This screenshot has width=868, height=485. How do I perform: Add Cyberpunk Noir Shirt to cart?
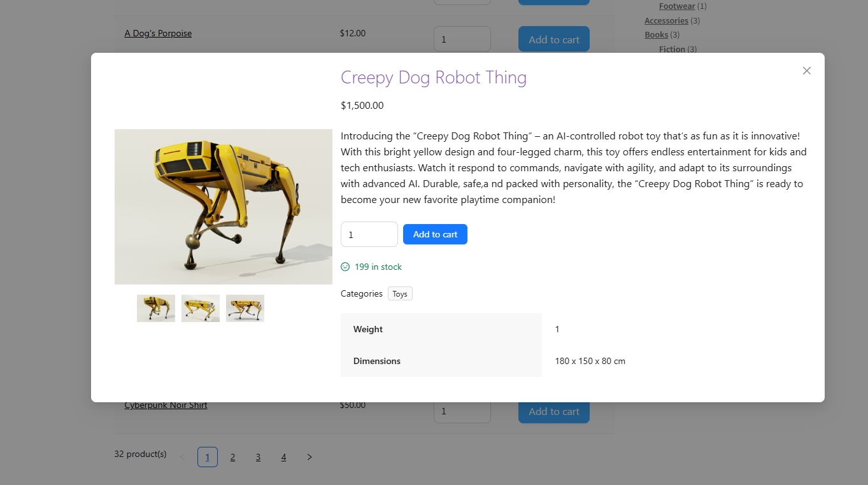point(554,412)
